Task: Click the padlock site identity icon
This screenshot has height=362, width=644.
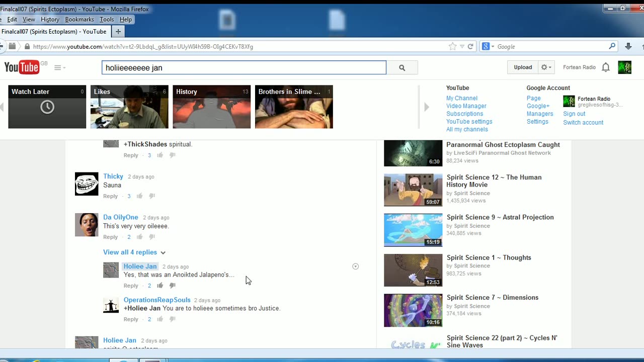Action: pyautogui.click(x=27, y=46)
